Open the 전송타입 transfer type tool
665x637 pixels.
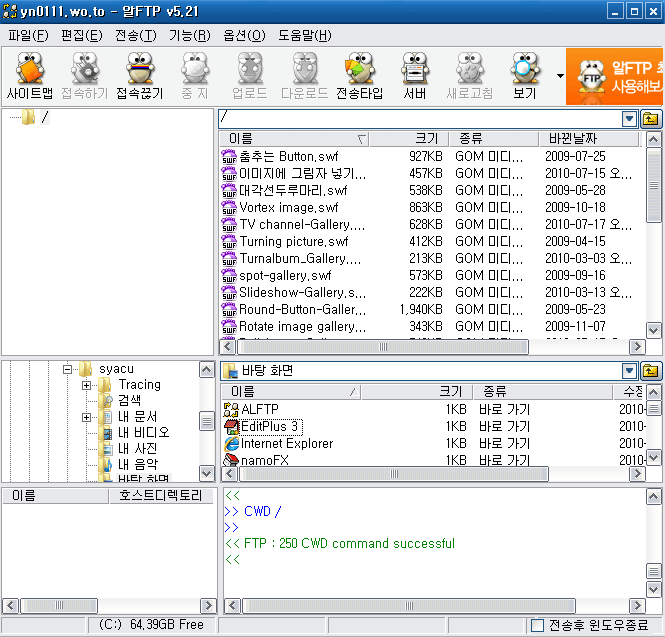click(359, 77)
